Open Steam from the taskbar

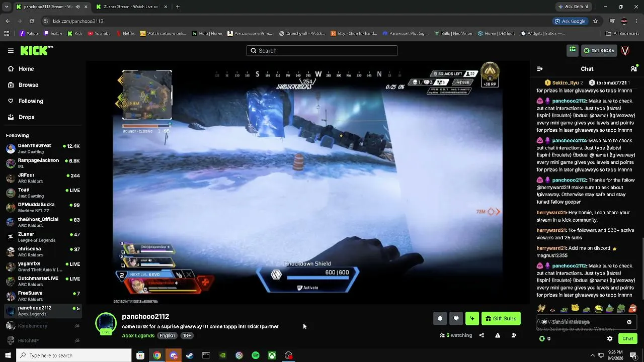pyautogui.click(x=190, y=355)
